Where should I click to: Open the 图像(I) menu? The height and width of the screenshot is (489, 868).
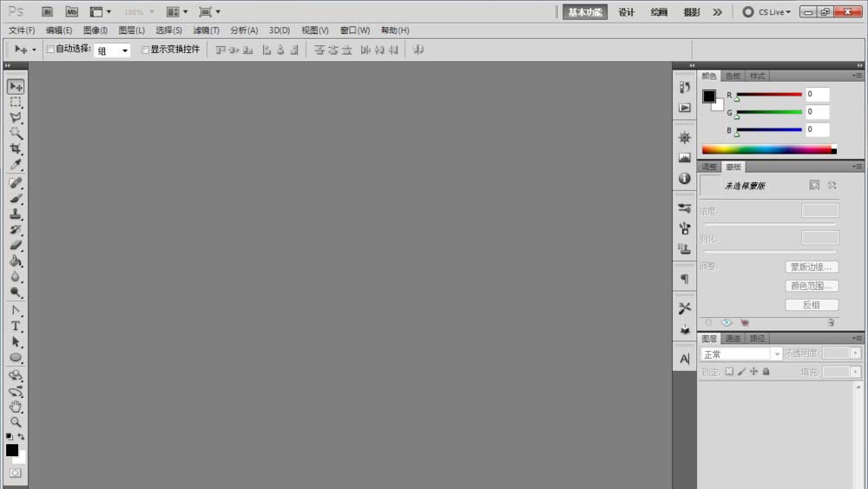(95, 30)
